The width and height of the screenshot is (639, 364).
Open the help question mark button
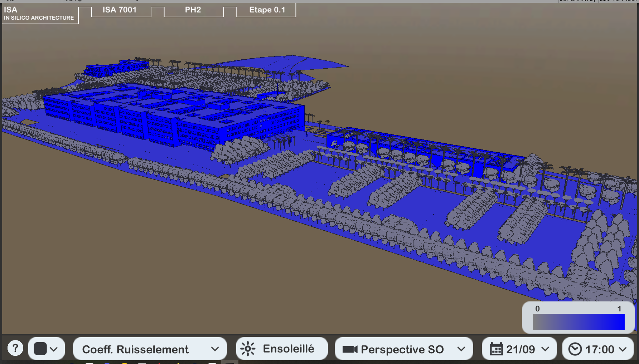coord(15,348)
